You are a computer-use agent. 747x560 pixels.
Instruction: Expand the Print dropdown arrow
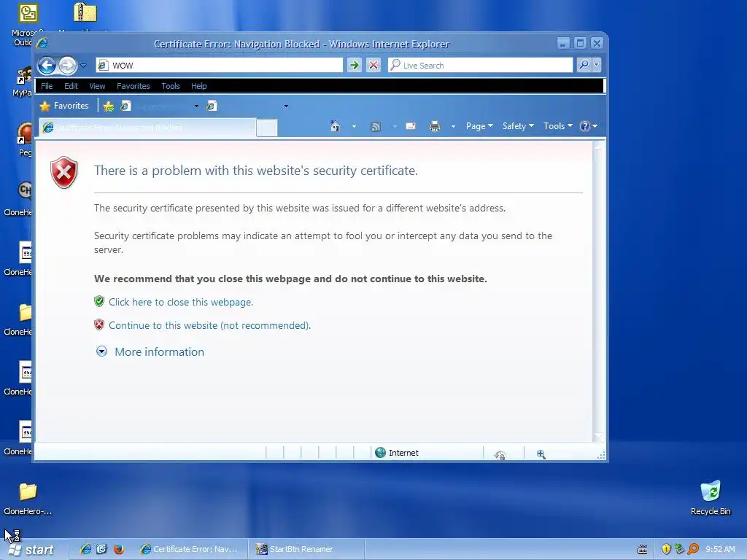tap(453, 127)
